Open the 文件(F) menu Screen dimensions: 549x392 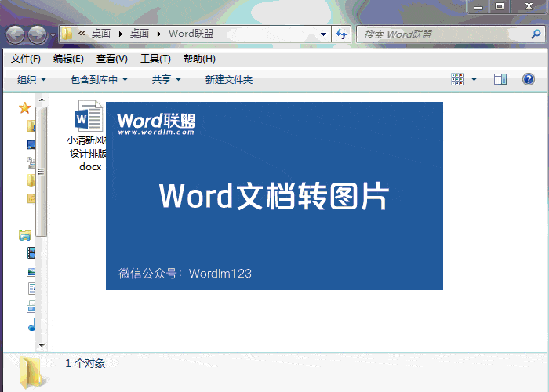[x=26, y=59]
